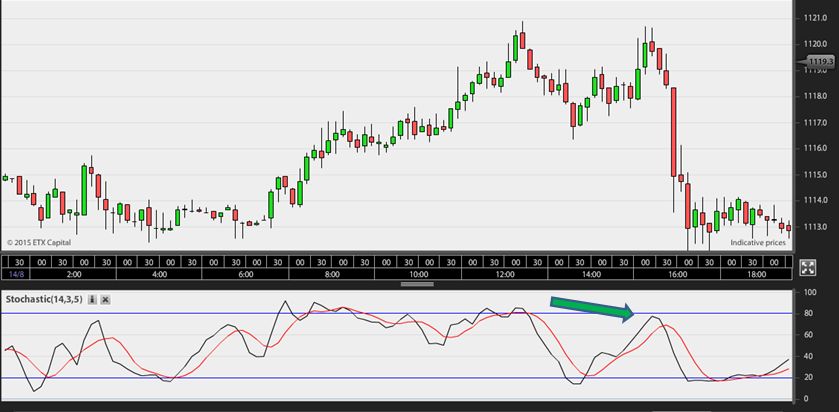Select the 8:00 time axis label

tap(332, 274)
